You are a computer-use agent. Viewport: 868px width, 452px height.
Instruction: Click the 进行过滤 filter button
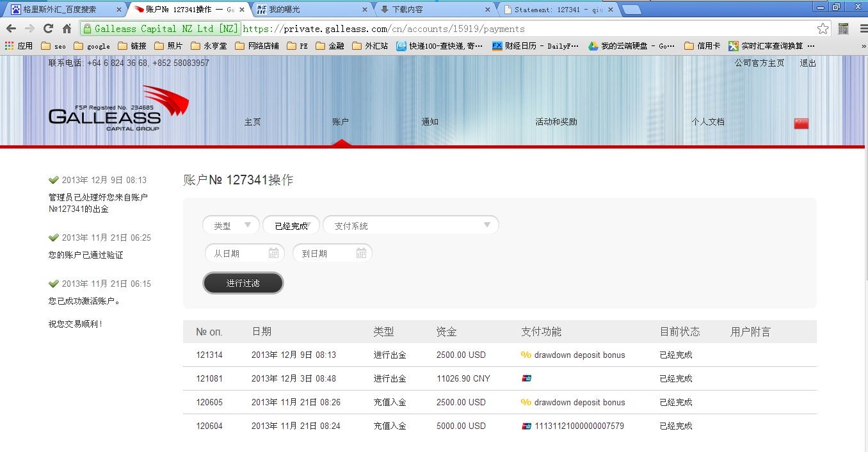(x=243, y=283)
